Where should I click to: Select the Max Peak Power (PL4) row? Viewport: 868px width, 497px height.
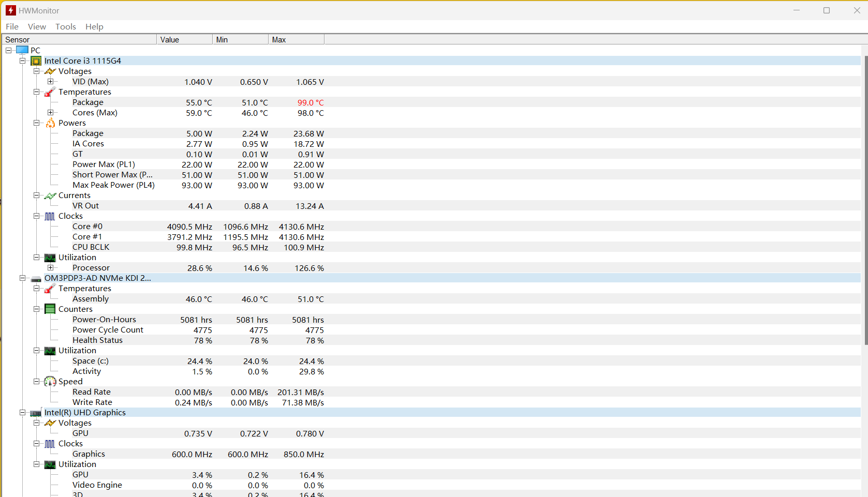pos(431,185)
